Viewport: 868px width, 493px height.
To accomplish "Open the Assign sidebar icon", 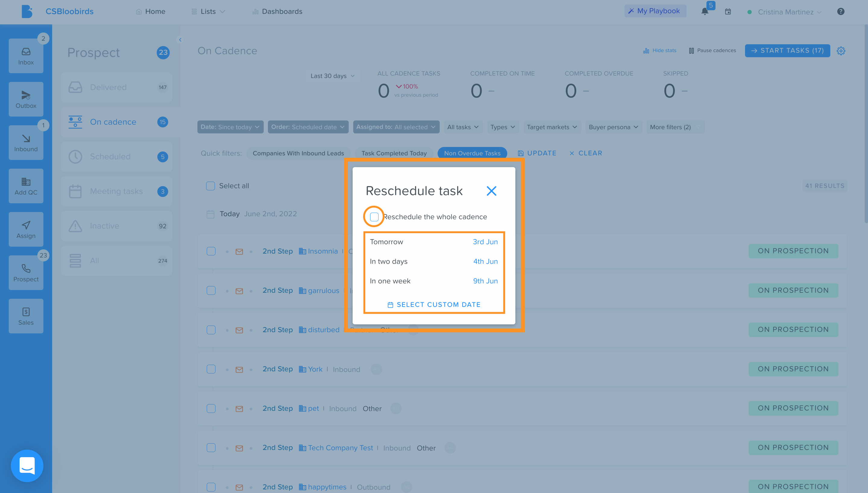I will point(26,229).
